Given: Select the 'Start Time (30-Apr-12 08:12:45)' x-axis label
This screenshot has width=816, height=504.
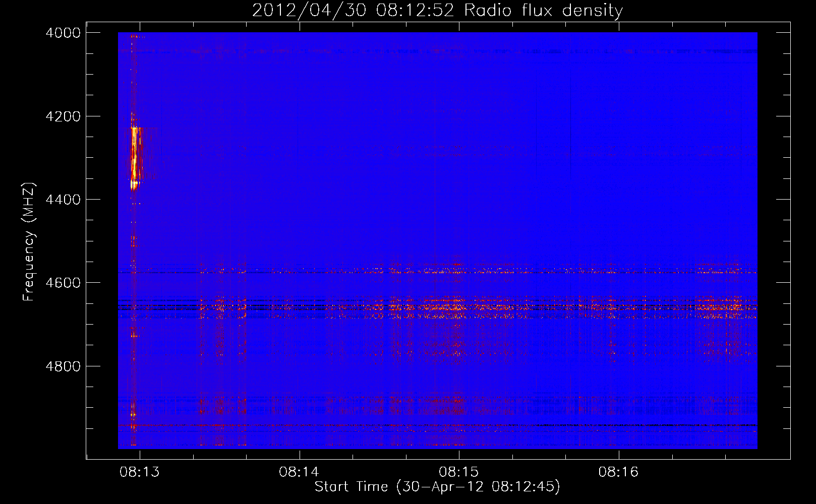Looking at the screenshot, I should click(x=437, y=487).
